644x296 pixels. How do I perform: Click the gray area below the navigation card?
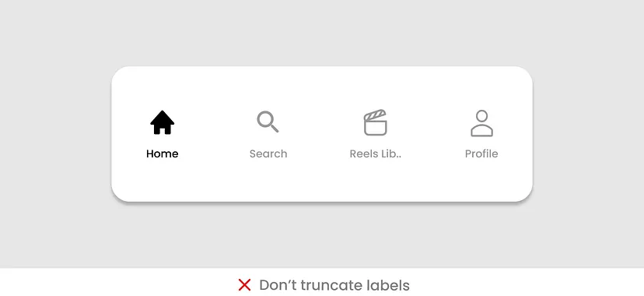[322, 236]
